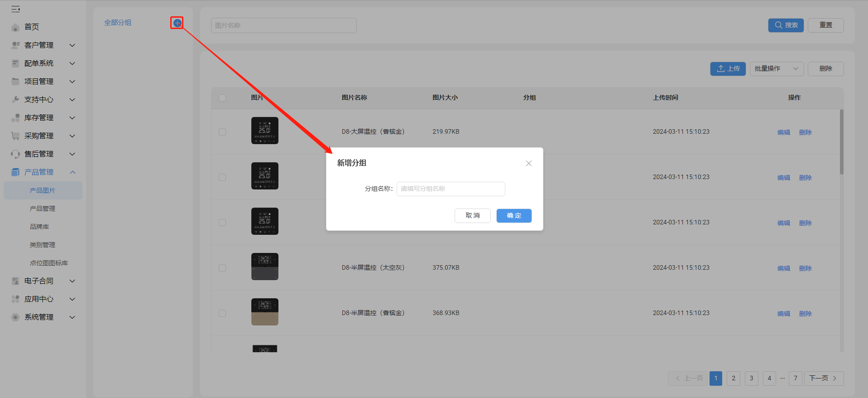This screenshot has height=398, width=868.
Task: Click 下一页 next page button
Action: point(824,379)
